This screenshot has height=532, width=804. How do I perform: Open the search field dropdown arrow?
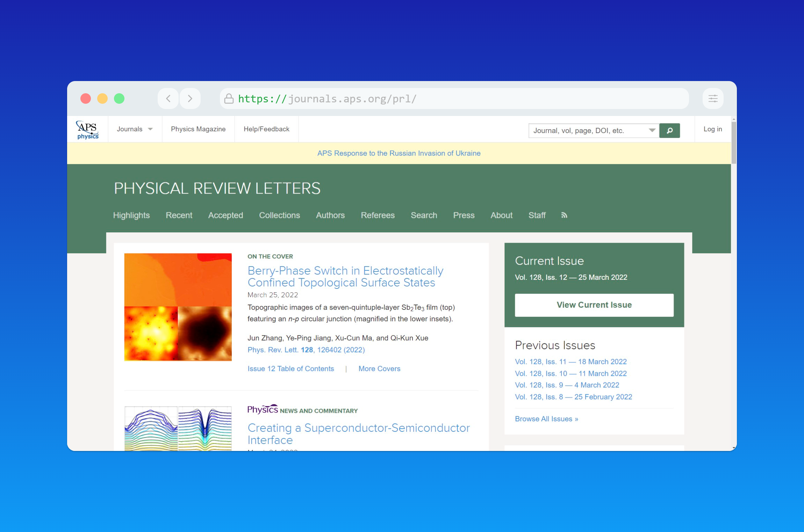(652, 131)
